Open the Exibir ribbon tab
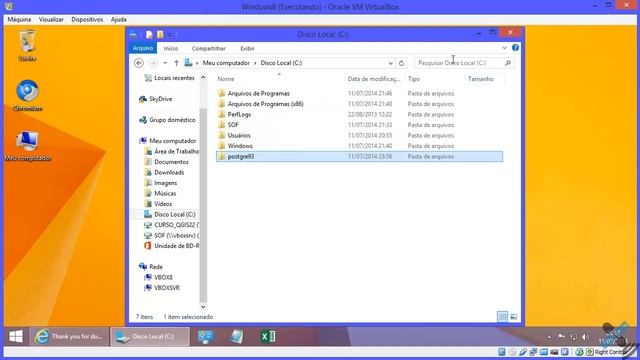640x360 pixels. point(247,48)
